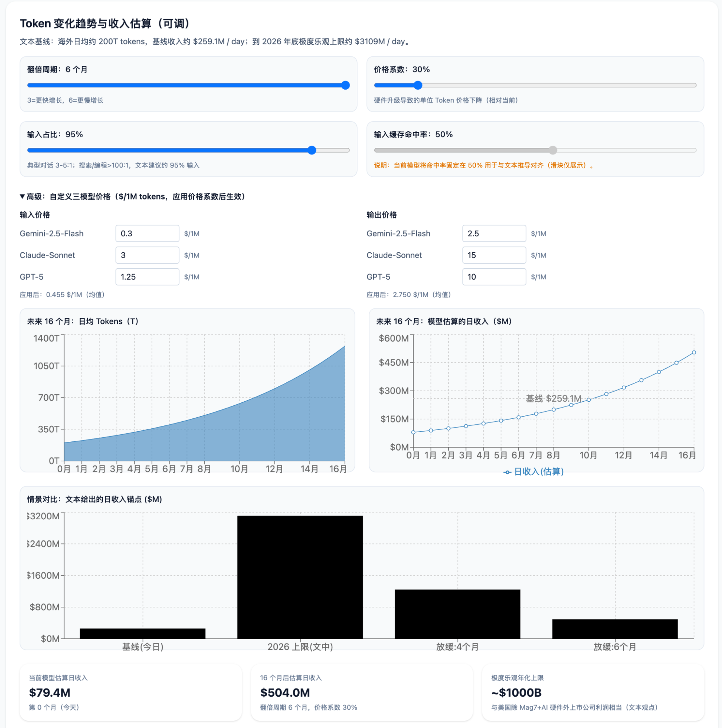Focus GPT-5 input price field

[147, 277]
